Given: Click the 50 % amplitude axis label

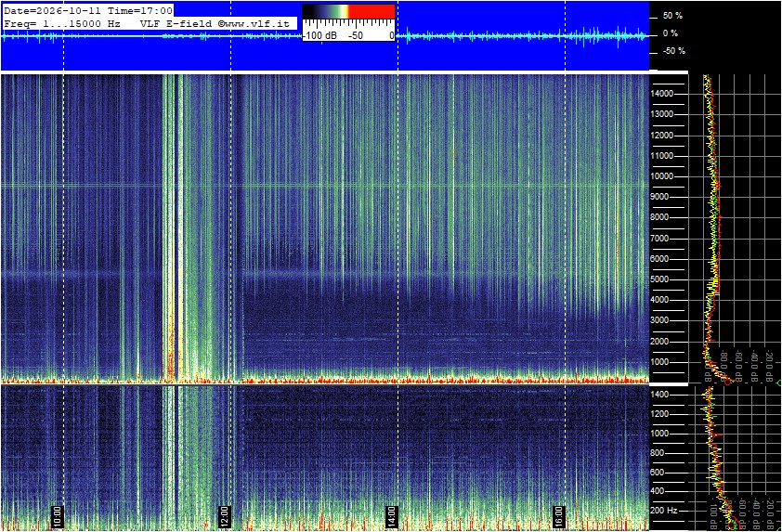Looking at the screenshot, I should click(x=672, y=16).
